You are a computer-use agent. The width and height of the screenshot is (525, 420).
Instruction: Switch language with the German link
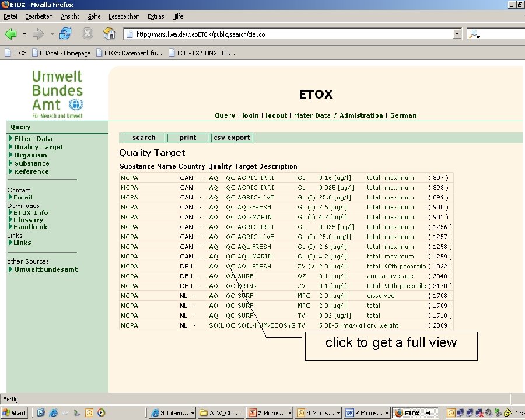pyautogui.click(x=403, y=116)
